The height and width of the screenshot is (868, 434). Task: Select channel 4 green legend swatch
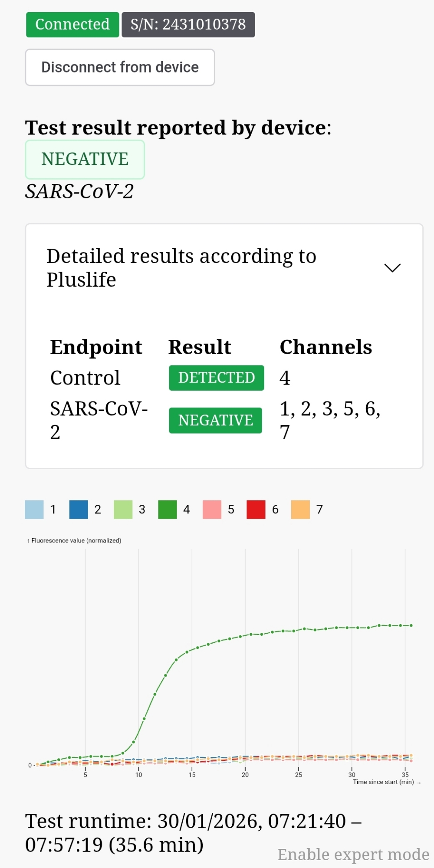tap(168, 510)
